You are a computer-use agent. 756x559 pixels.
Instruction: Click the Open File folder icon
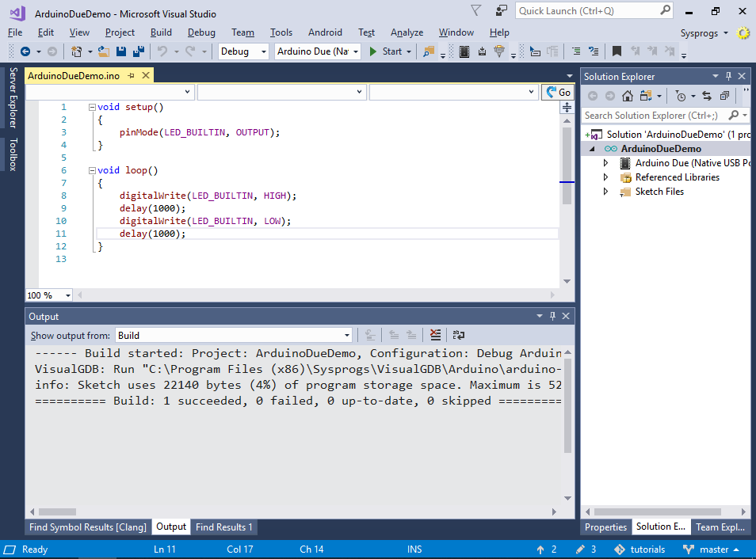coord(104,51)
